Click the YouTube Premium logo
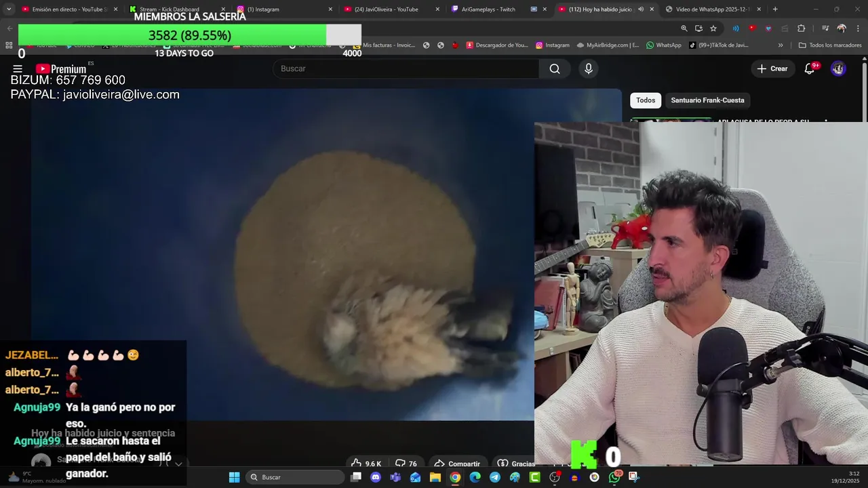Image resolution: width=868 pixels, height=488 pixels. point(61,68)
